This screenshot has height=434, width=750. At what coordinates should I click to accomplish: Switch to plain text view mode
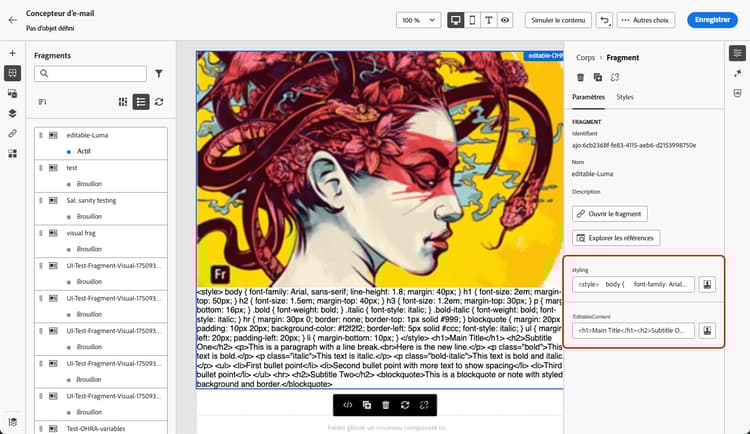click(488, 20)
